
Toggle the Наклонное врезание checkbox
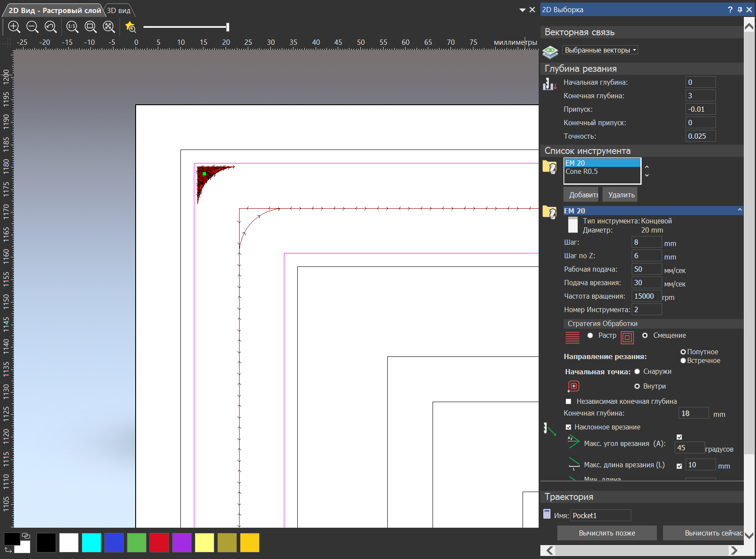point(568,427)
